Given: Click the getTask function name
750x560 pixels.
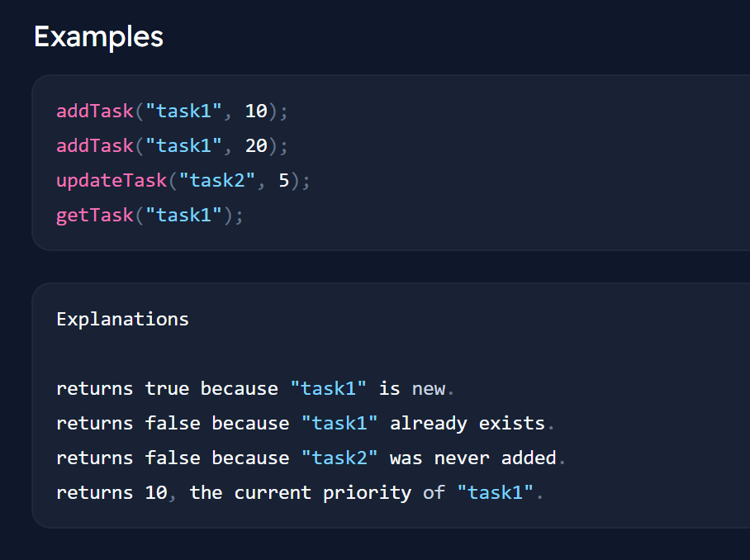Looking at the screenshot, I should (x=95, y=216).
